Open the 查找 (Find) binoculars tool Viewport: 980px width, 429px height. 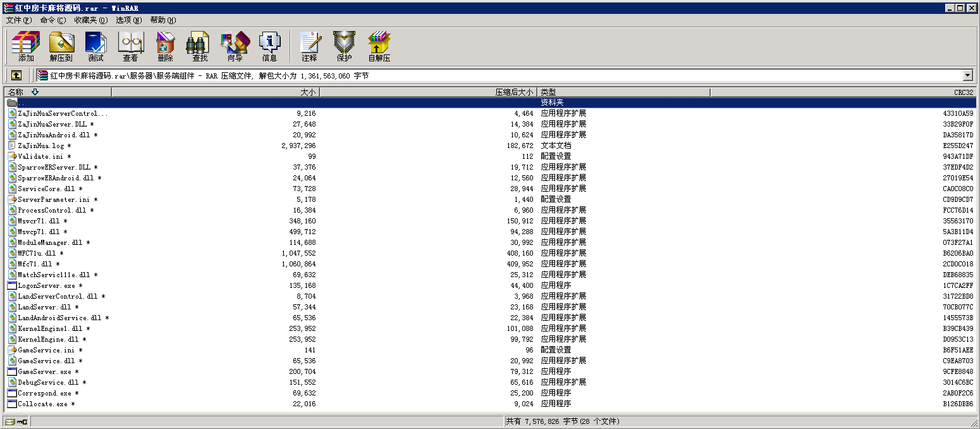[200, 47]
